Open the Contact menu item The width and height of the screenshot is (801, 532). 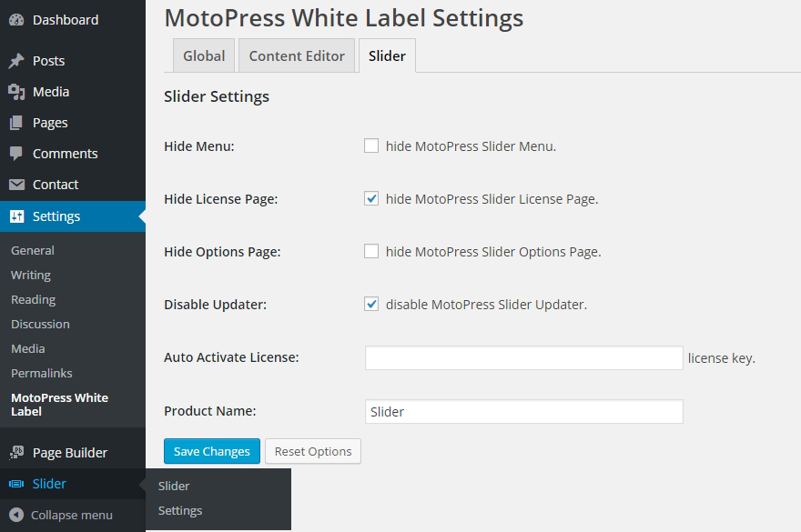pos(73,185)
